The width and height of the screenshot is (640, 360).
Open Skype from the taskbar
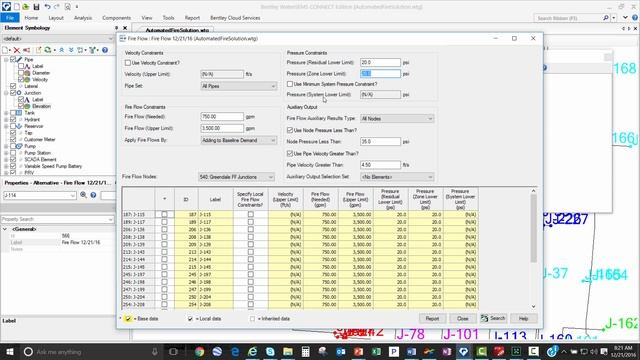click(270, 351)
